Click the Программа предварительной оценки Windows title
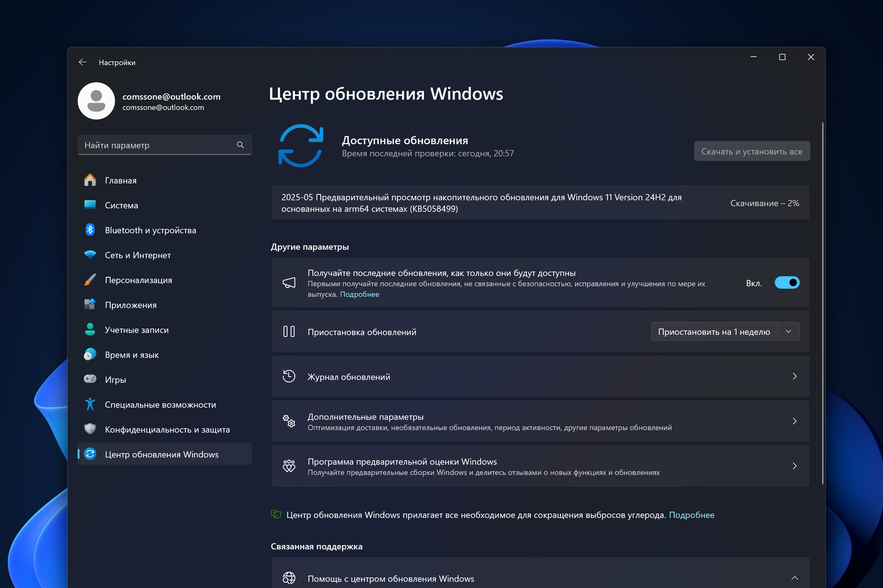Viewport: 883px width, 588px height. coord(402,461)
